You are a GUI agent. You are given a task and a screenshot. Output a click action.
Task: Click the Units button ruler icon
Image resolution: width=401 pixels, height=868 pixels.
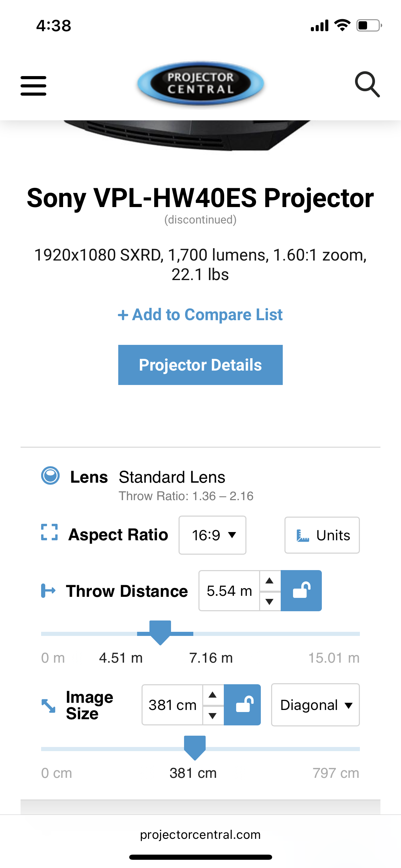pos(303,535)
